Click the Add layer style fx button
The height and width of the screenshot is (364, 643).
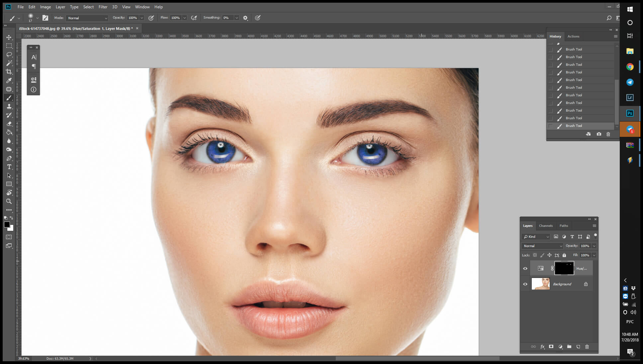tap(543, 347)
